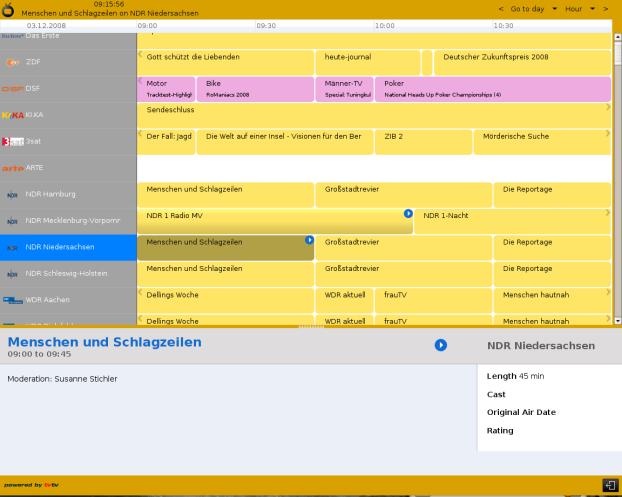Click the pane divider handle above details
This screenshot has width=622, height=497.
(311, 326)
